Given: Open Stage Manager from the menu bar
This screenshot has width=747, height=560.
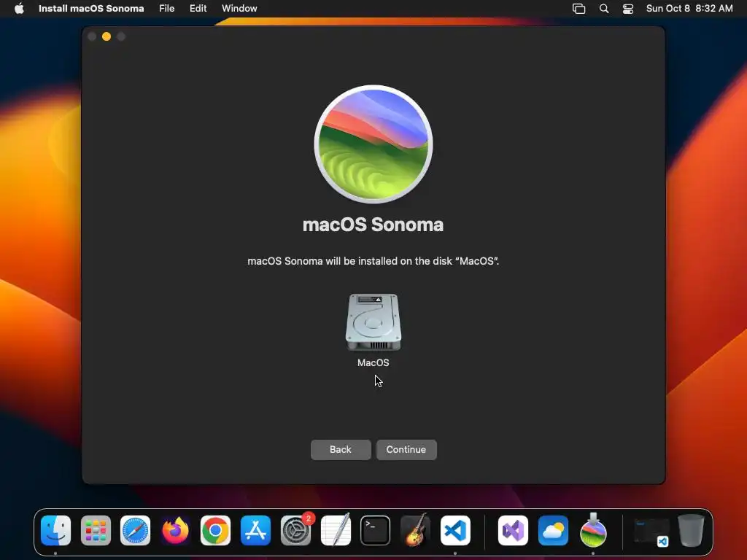Looking at the screenshot, I should pos(578,9).
